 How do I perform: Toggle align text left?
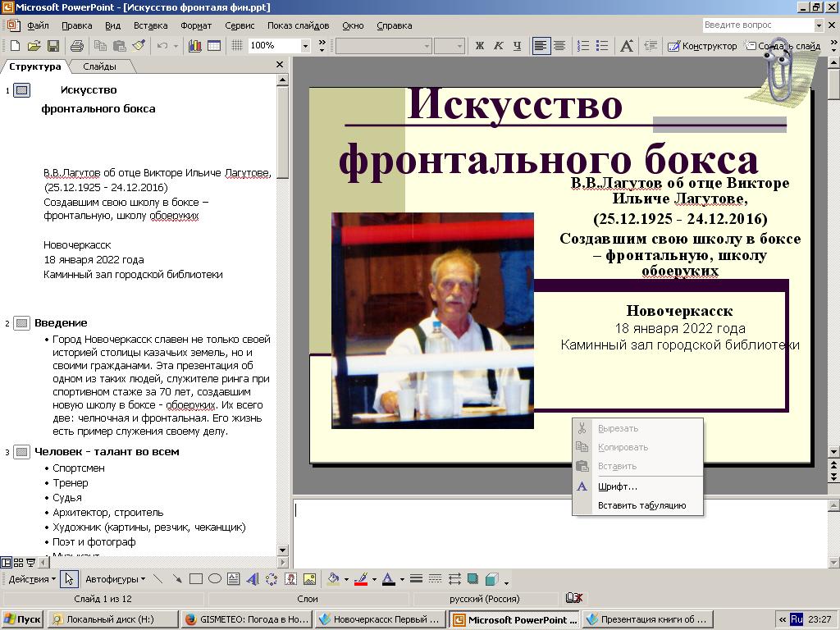[x=541, y=46]
